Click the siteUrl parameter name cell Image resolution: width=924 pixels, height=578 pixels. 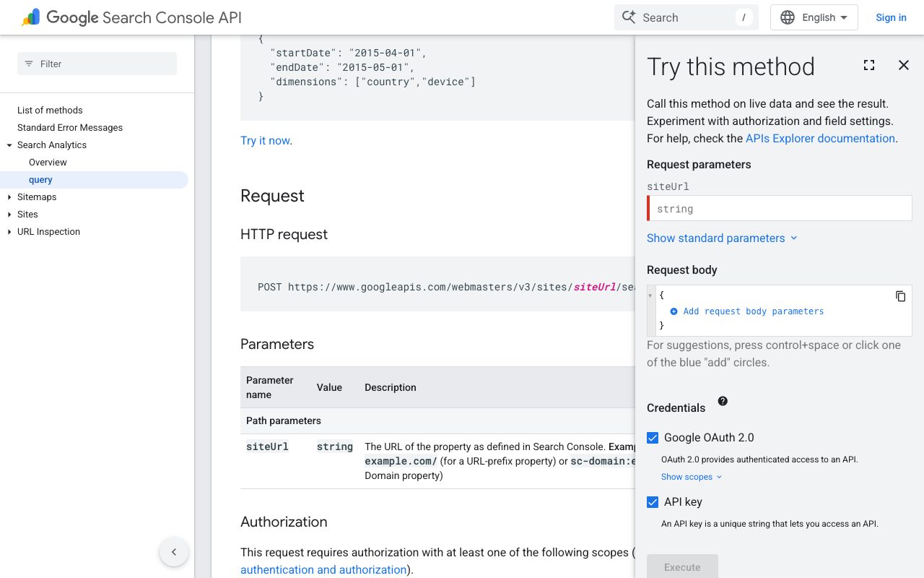coord(267,447)
